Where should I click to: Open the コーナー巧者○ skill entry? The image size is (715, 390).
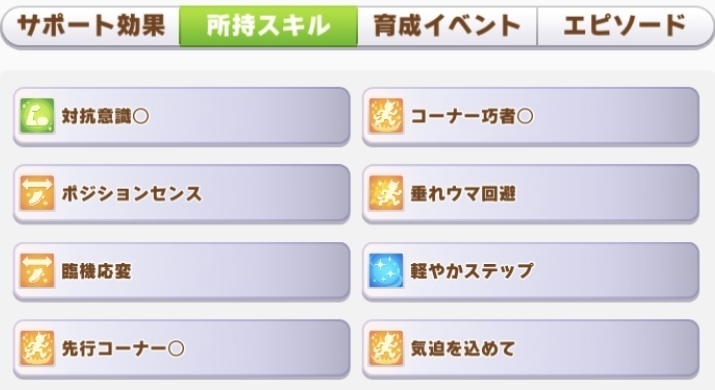[x=530, y=117]
